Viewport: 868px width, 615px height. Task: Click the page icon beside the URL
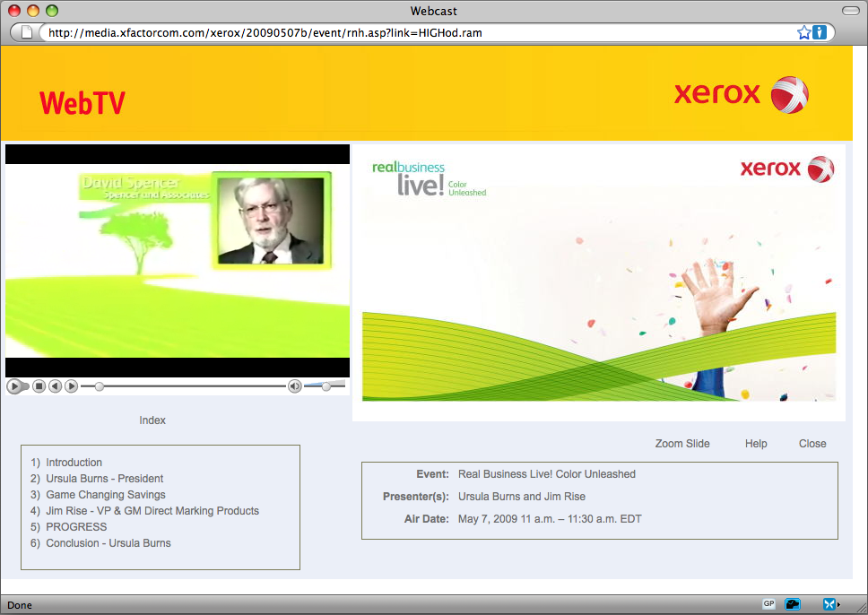pos(27,32)
